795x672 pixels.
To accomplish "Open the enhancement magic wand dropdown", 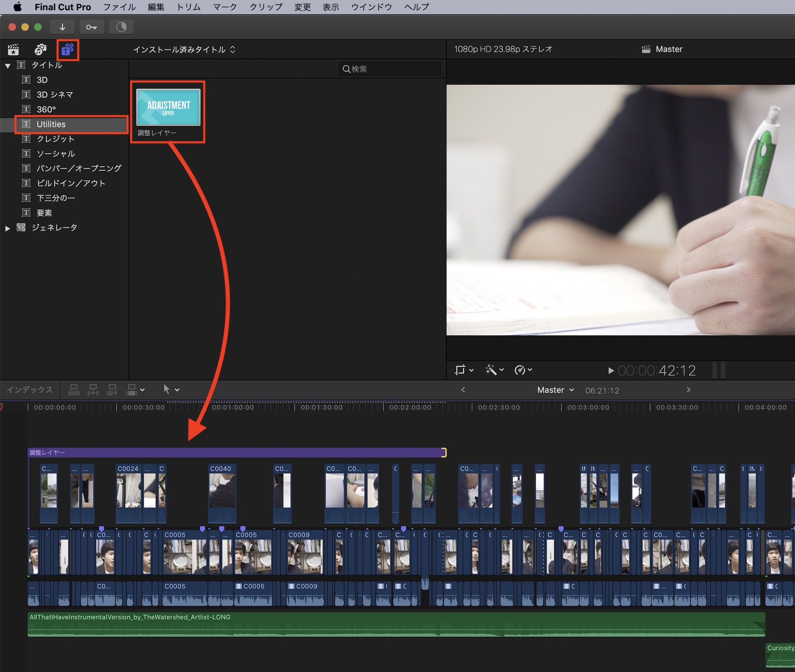I will (x=494, y=370).
